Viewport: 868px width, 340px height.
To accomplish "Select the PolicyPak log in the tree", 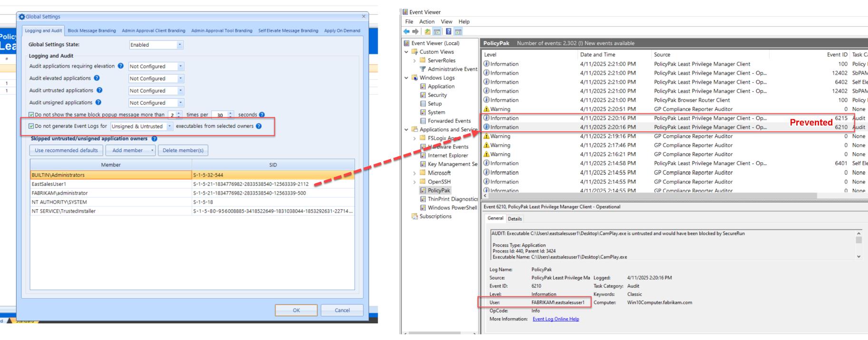I will [x=439, y=190].
